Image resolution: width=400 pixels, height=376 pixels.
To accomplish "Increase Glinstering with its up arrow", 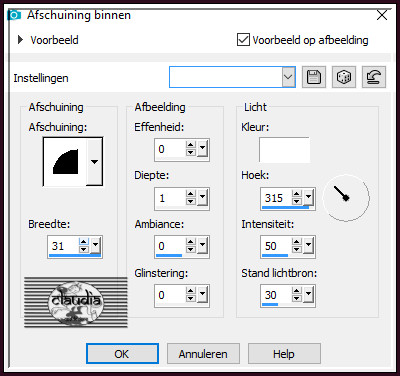I will click(x=191, y=290).
